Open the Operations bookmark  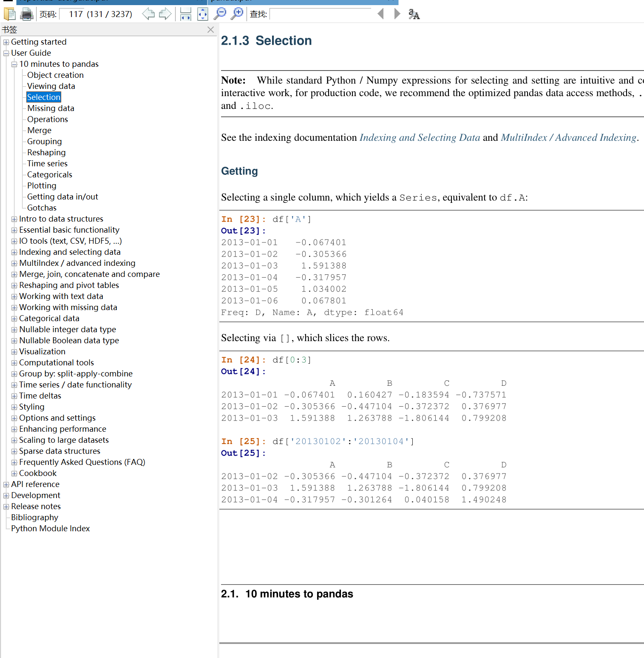point(48,119)
